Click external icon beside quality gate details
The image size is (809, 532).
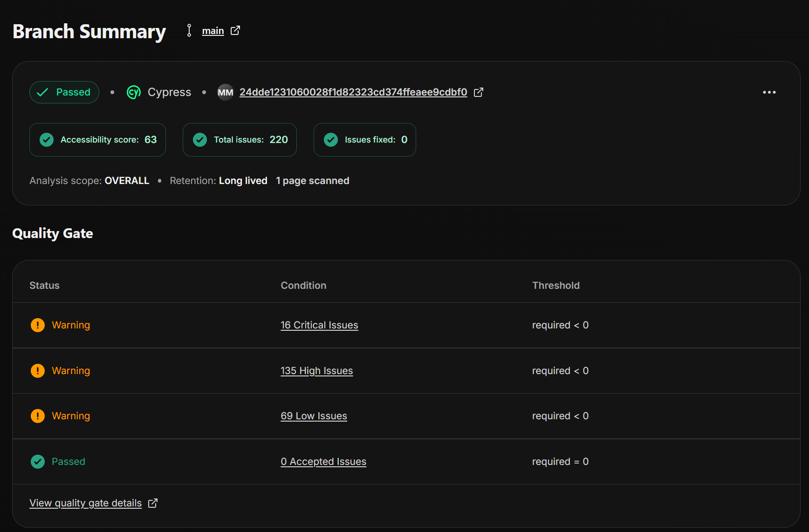(x=153, y=503)
